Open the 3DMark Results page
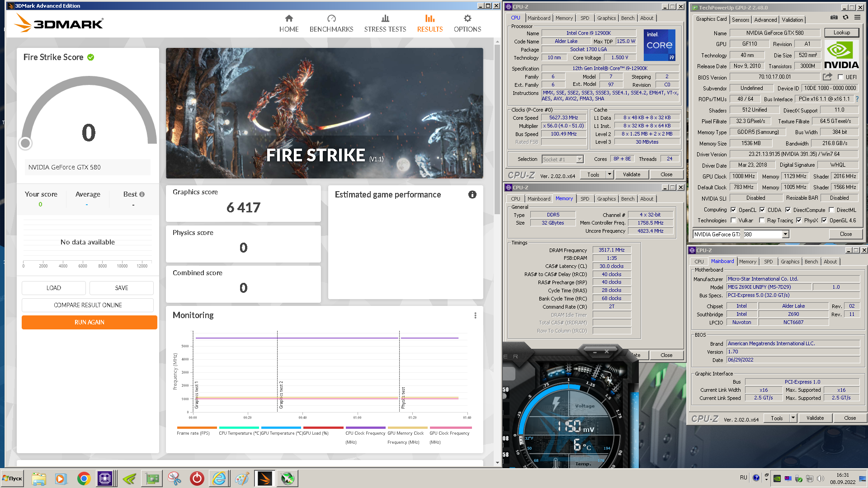 [430, 23]
